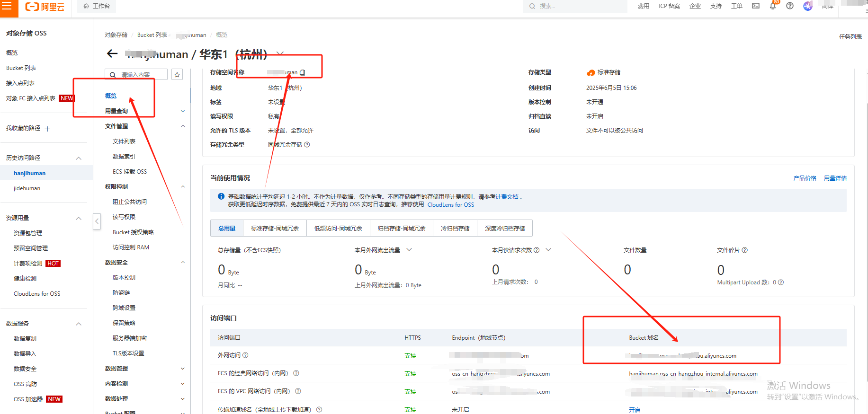
Task: Open the 本月外网流出流量 dropdown
Action: pyautogui.click(x=409, y=250)
